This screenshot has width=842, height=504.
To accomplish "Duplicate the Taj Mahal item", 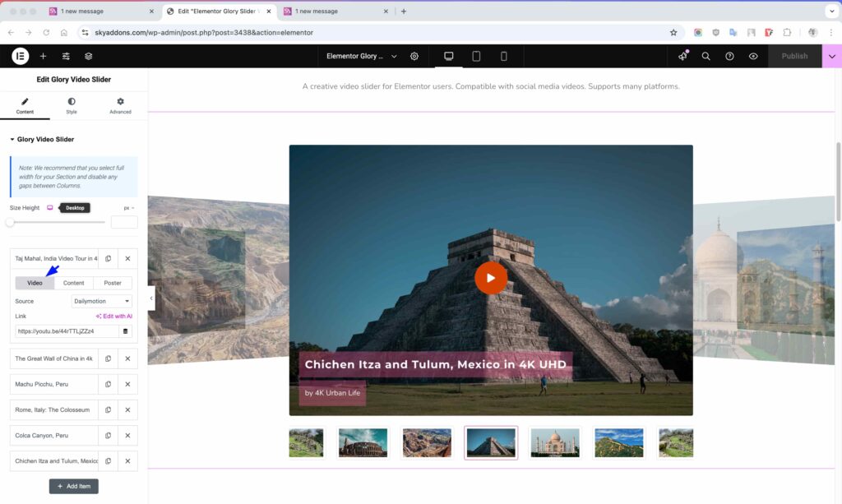I will (x=108, y=259).
